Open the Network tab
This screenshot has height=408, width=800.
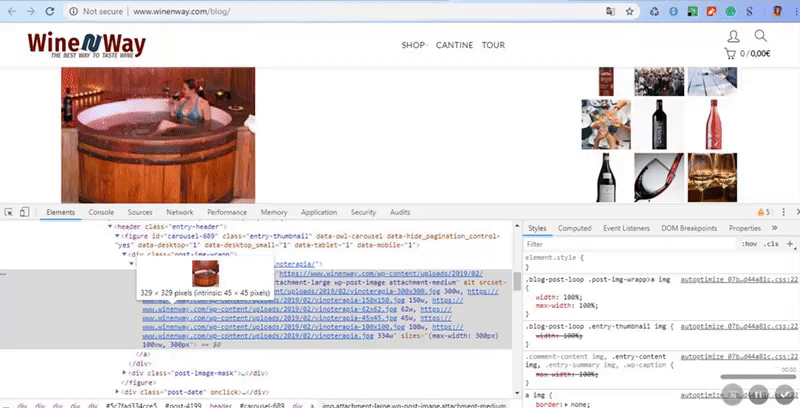(180, 212)
